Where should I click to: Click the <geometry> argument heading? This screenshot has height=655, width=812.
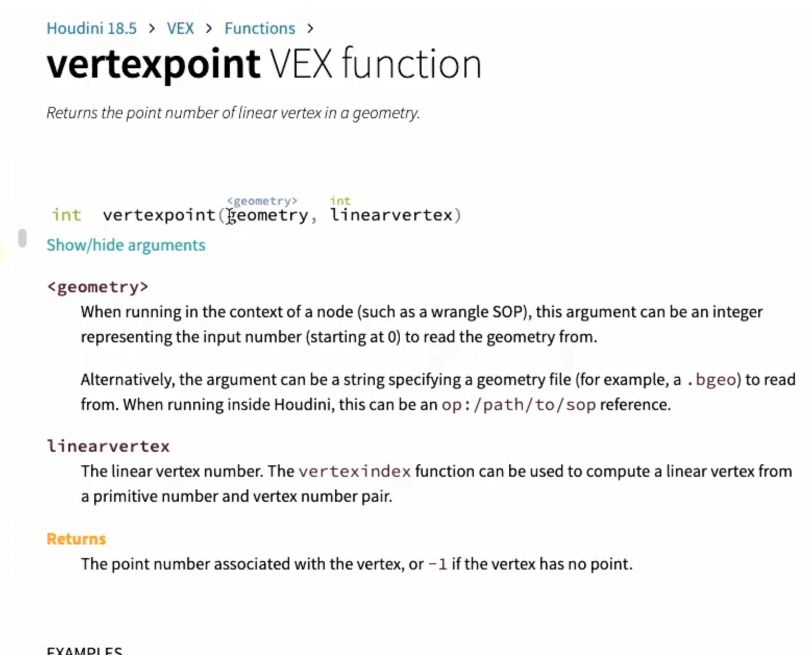97,287
